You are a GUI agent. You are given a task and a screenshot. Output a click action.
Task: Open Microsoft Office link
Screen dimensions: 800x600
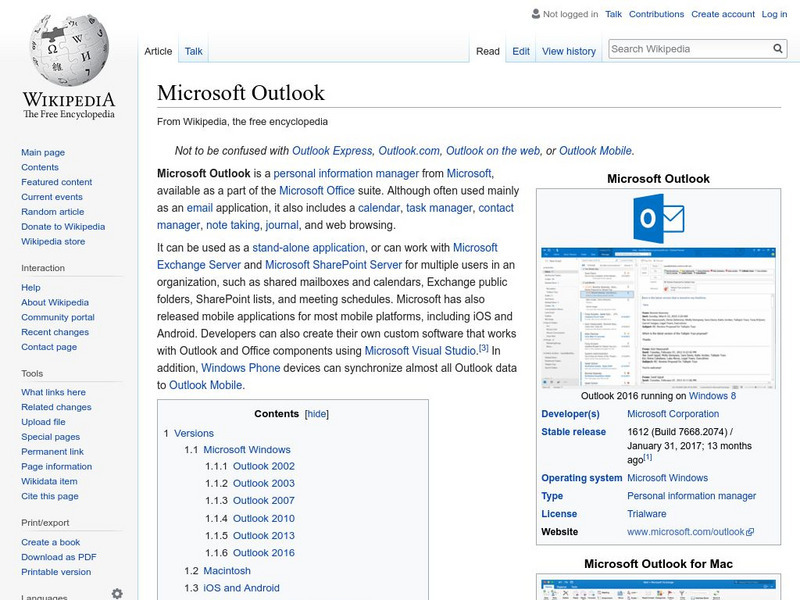point(316,190)
